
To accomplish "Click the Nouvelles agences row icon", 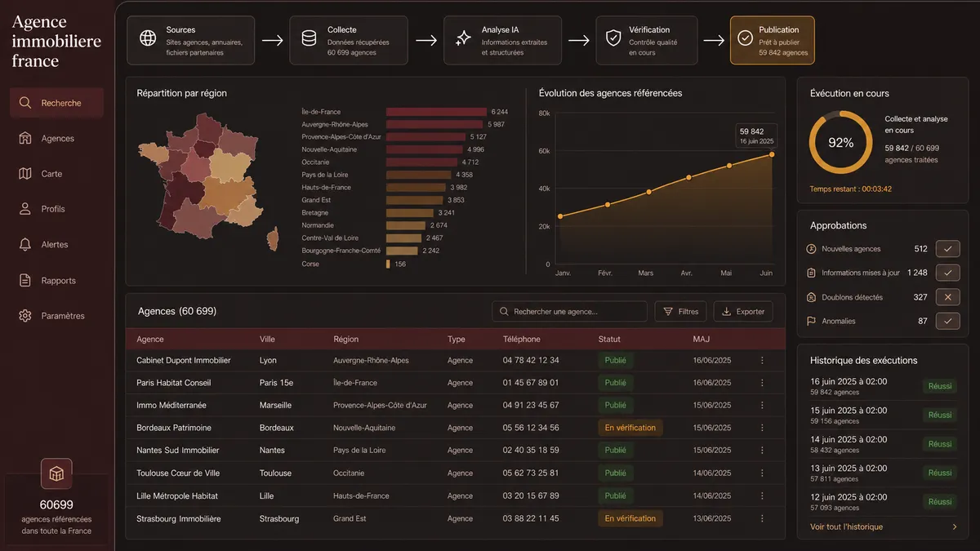I will pyautogui.click(x=812, y=249).
